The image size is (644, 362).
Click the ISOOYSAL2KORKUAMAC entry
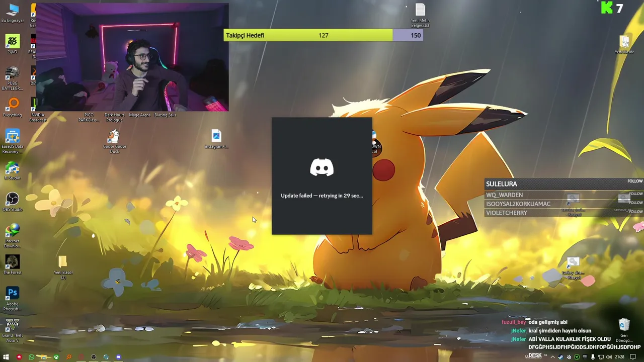518,204
